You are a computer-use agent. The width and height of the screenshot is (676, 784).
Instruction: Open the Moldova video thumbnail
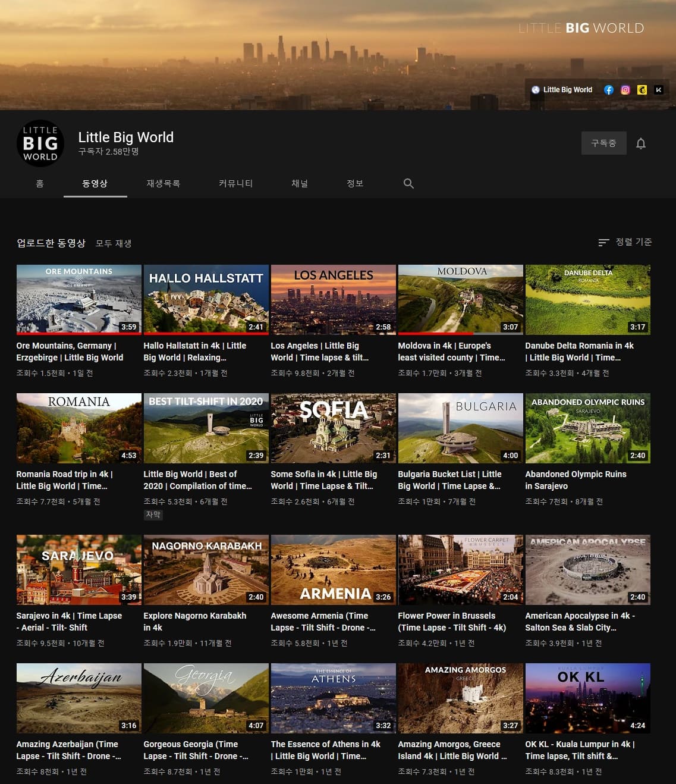461,300
